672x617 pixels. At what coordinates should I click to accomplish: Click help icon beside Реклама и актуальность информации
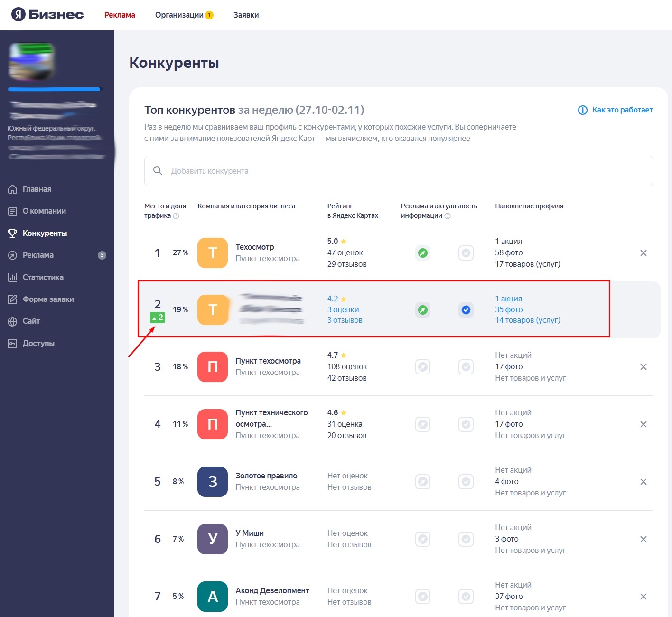pos(448,216)
